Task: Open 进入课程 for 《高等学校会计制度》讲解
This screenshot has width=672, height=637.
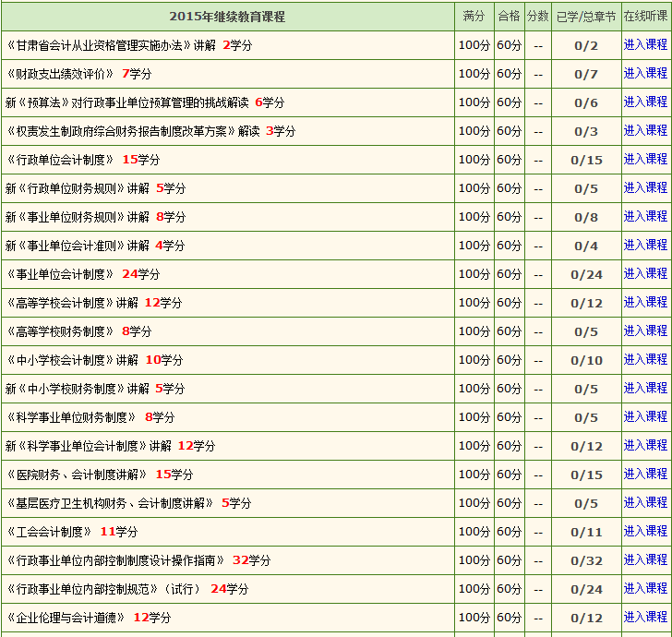Action: point(645,302)
